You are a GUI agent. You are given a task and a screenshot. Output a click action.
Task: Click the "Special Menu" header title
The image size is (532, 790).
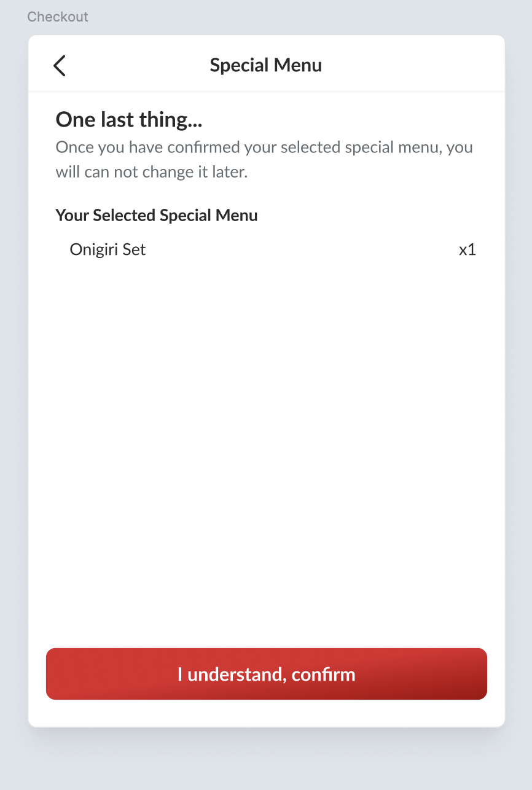[265, 65]
